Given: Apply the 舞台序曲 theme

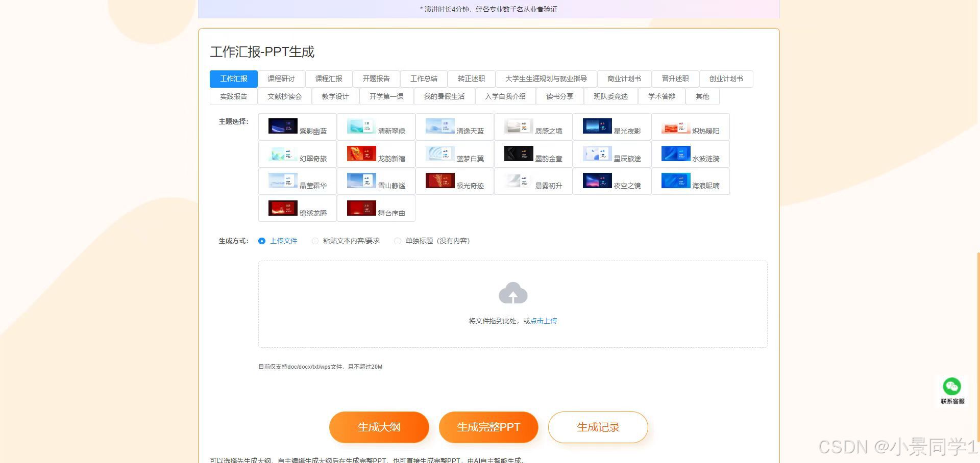Looking at the screenshot, I should point(376,208).
